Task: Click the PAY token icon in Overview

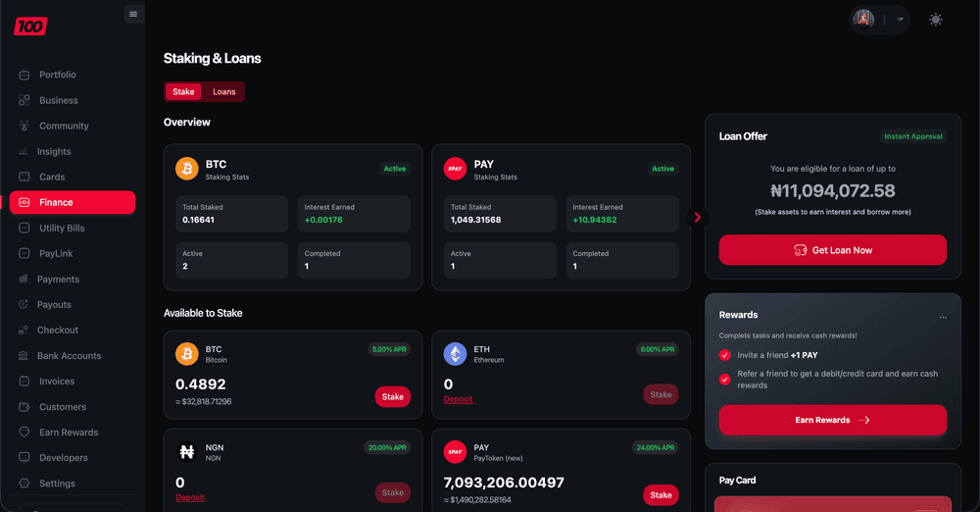Action: tap(455, 169)
